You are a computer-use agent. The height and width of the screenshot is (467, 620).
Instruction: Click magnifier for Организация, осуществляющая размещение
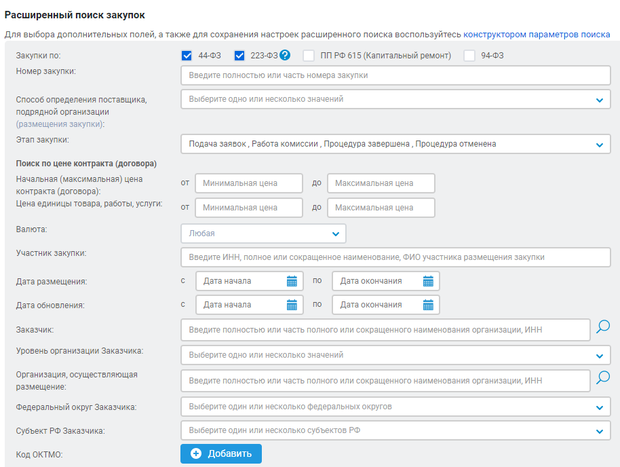point(602,379)
